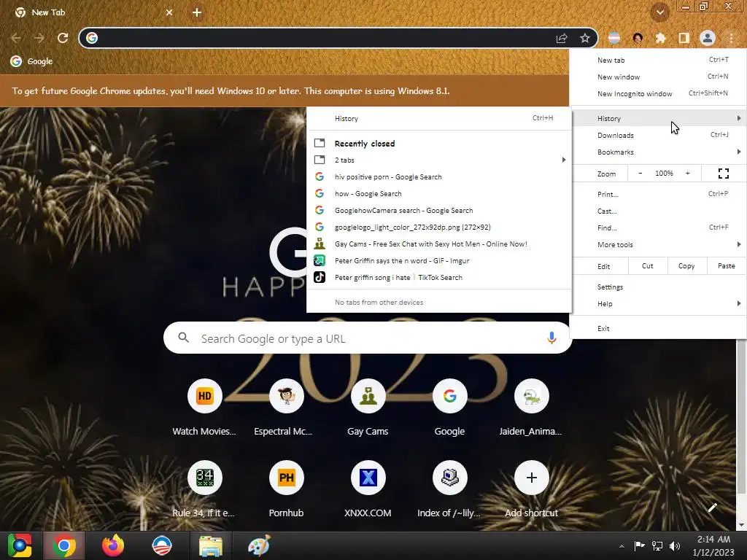Click the striped flag extension icon
The width and height of the screenshot is (747, 560).
pos(614,38)
